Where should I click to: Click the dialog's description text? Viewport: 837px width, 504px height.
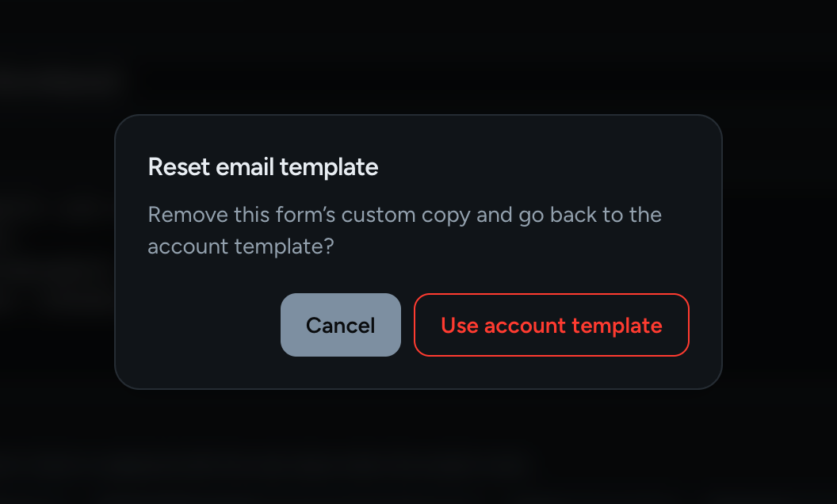point(404,230)
